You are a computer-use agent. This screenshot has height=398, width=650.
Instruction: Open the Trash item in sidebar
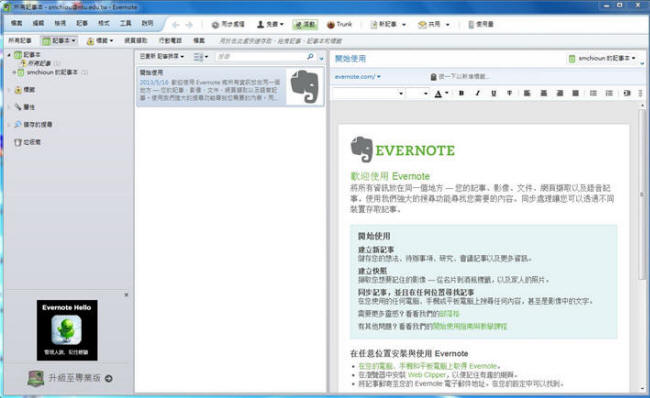coord(28,142)
